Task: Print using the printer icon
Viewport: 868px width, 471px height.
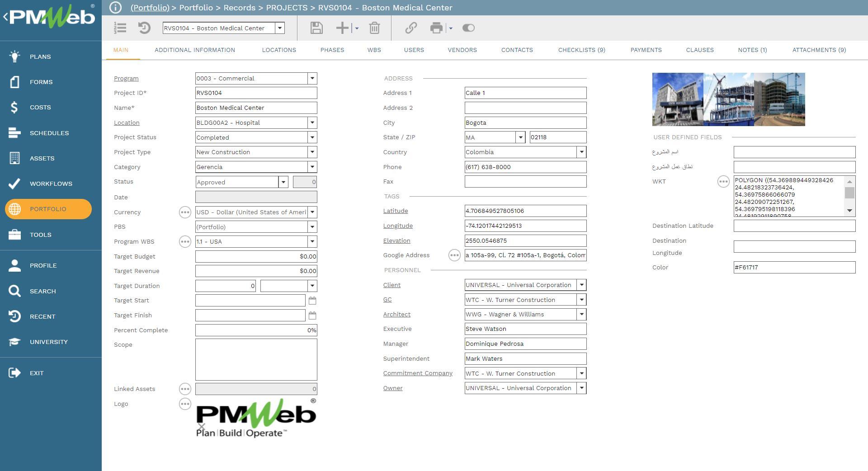Action: point(436,28)
